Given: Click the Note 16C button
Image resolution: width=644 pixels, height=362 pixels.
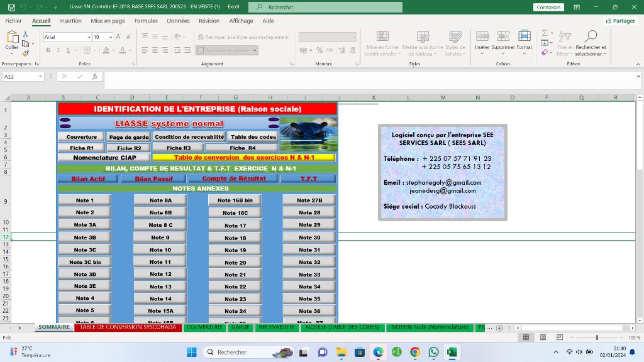Looking at the screenshot, I should click(235, 213).
